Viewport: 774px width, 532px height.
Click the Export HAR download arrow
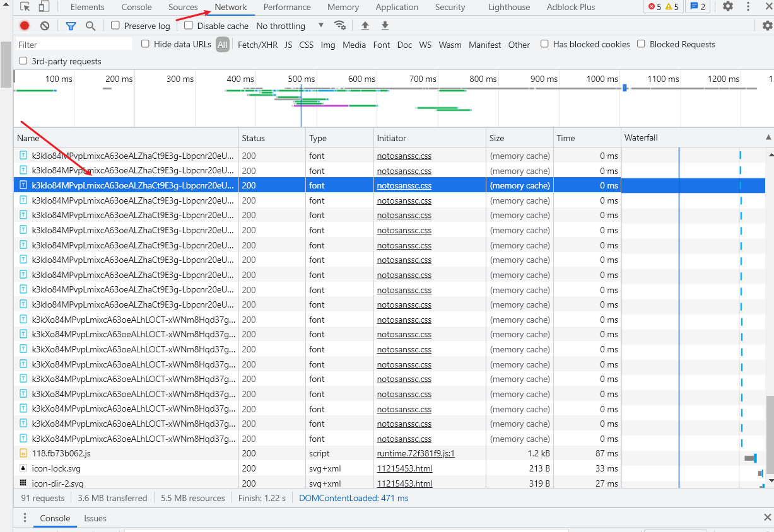[385, 26]
